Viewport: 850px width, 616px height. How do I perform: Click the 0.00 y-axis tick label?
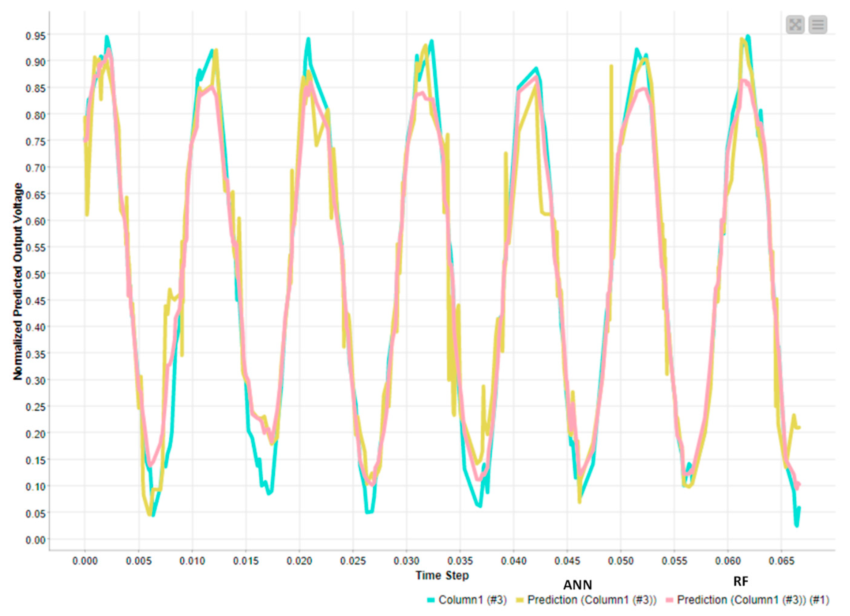[x=36, y=540]
